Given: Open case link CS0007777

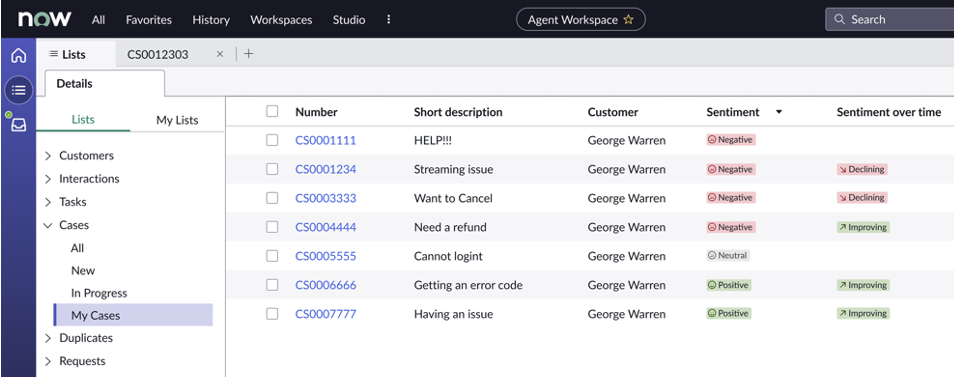Looking at the screenshot, I should click(x=326, y=314).
